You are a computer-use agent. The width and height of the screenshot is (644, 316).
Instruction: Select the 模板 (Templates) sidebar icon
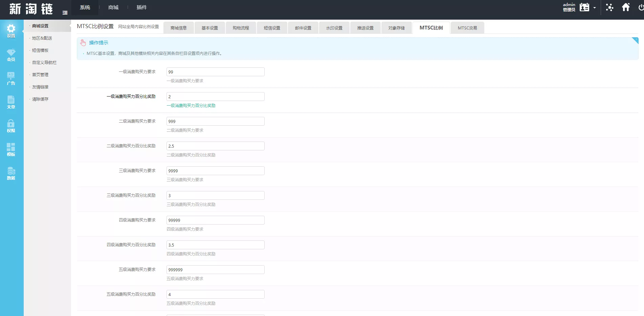click(x=11, y=149)
